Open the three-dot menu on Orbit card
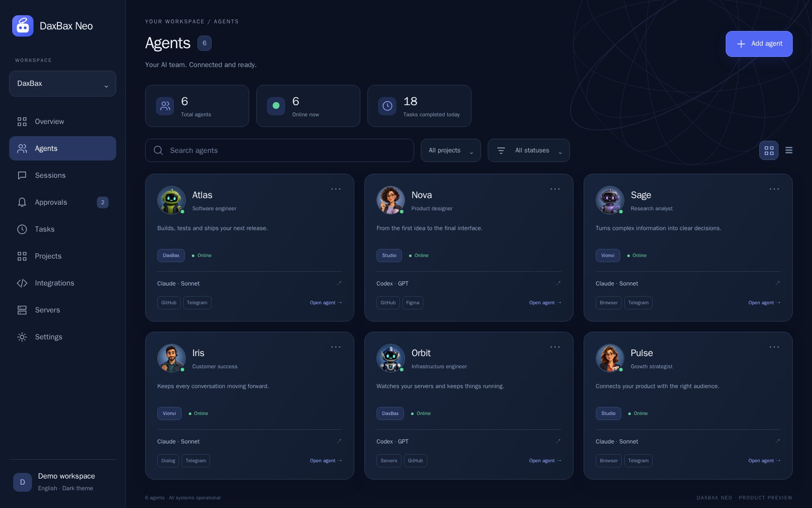The width and height of the screenshot is (812, 508). [x=555, y=347]
